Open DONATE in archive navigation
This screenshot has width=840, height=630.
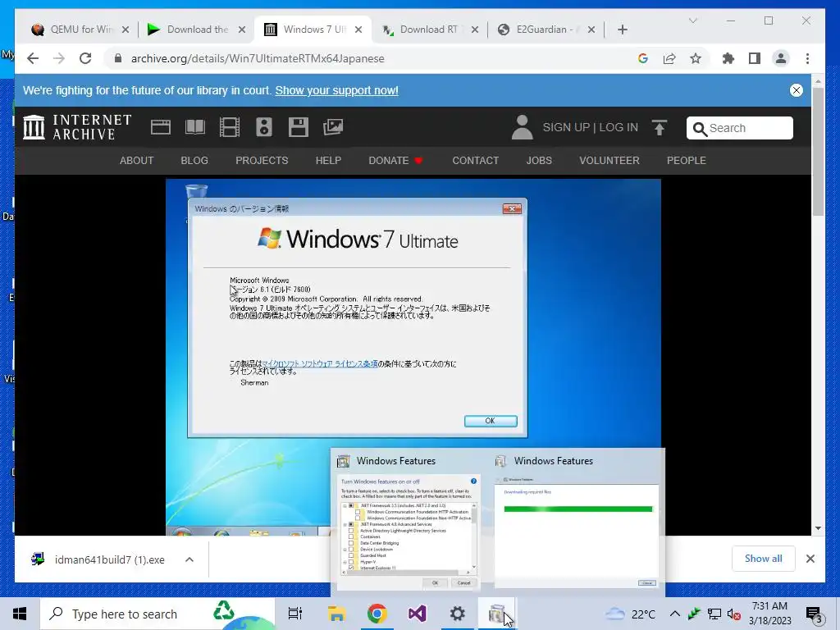(395, 161)
